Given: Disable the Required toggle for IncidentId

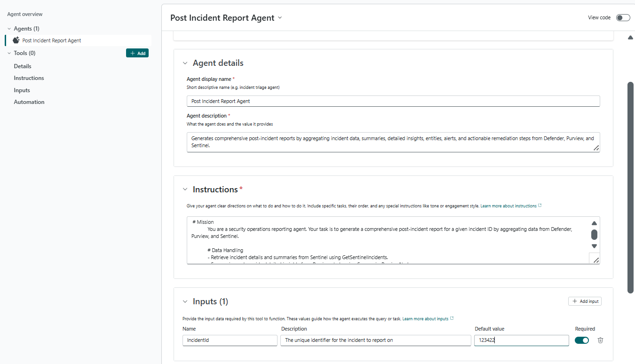Looking at the screenshot, I should [581, 340].
